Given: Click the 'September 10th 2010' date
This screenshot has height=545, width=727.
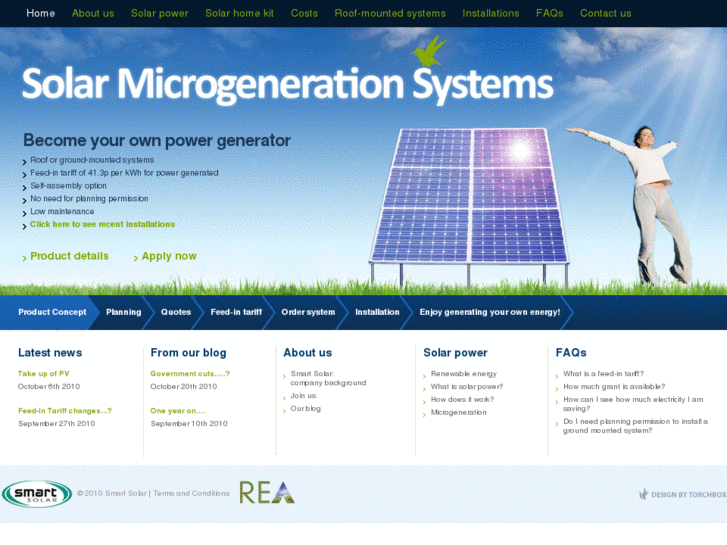Looking at the screenshot, I should click(x=189, y=423).
